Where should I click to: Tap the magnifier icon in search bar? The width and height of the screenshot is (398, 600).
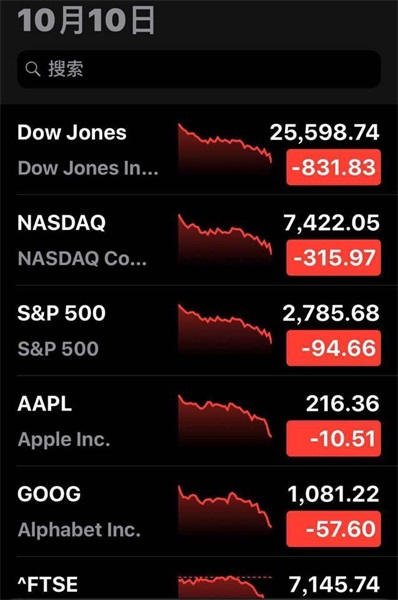(33, 69)
